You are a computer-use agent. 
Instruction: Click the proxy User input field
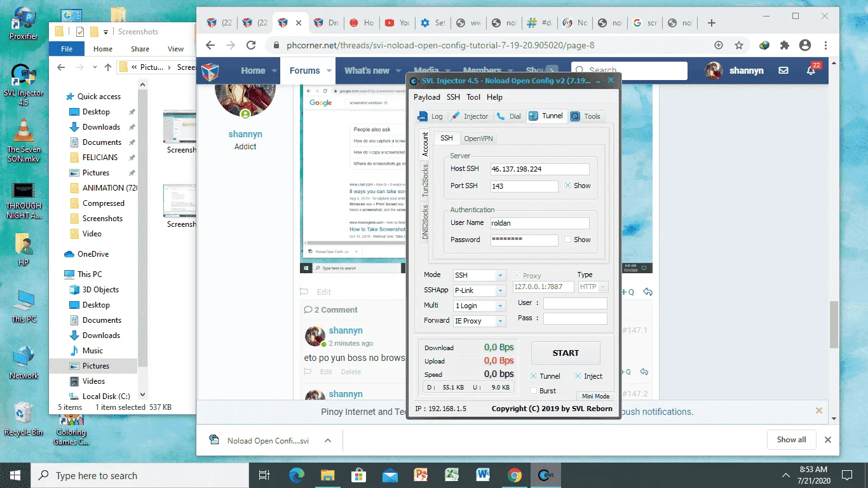[575, 304]
